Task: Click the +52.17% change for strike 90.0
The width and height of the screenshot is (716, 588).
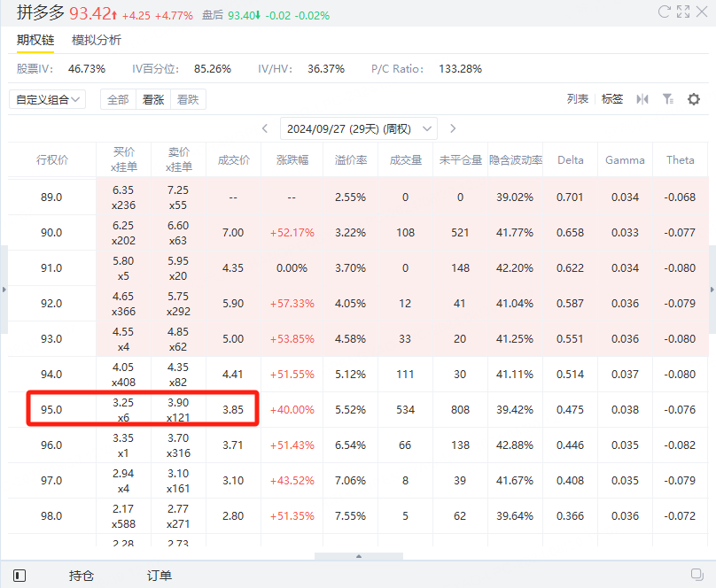Action: [x=292, y=233]
